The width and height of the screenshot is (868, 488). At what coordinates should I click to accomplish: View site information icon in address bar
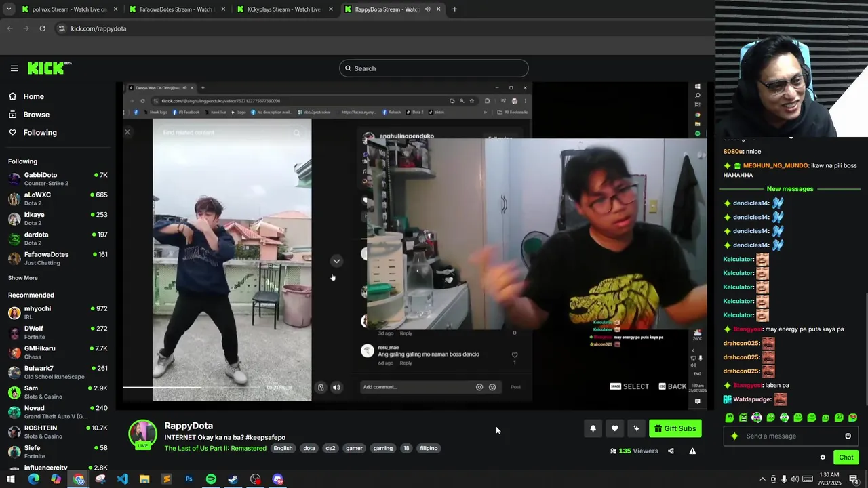pyautogui.click(x=62, y=28)
